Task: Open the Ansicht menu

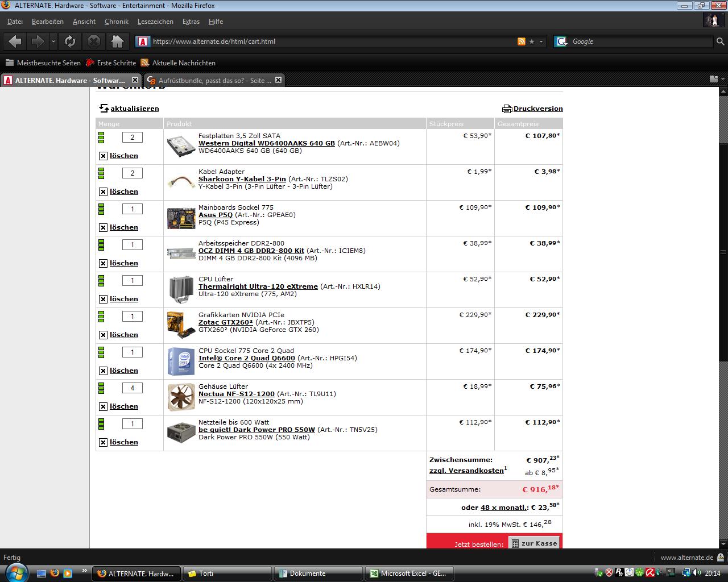Action: pos(84,22)
